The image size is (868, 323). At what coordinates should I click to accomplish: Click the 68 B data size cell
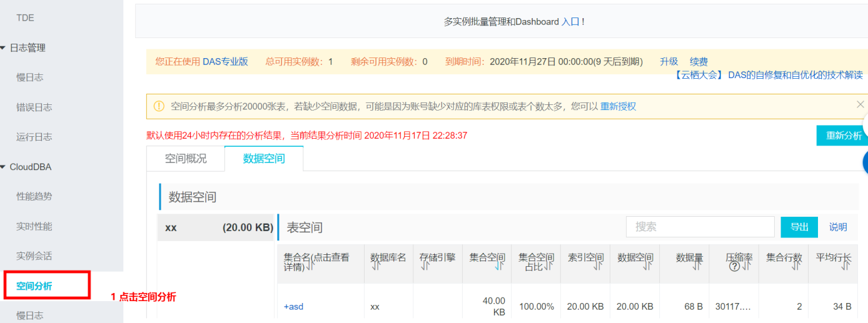pyautogui.click(x=692, y=307)
